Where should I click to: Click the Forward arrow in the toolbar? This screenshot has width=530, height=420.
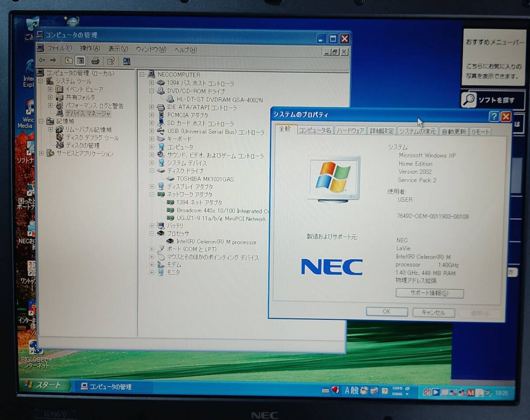[x=53, y=61]
